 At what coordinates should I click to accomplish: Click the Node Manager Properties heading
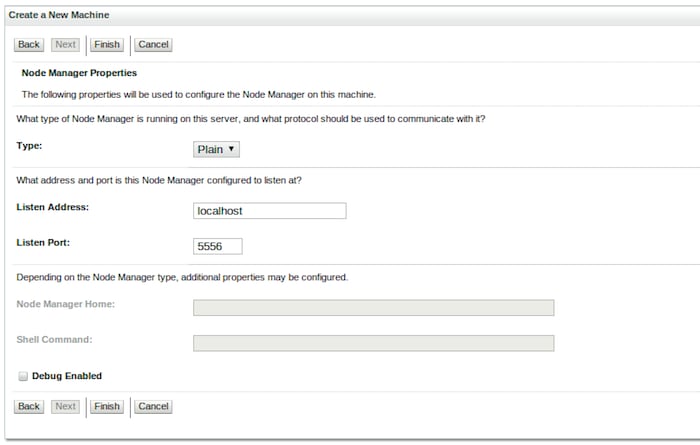pos(79,73)
